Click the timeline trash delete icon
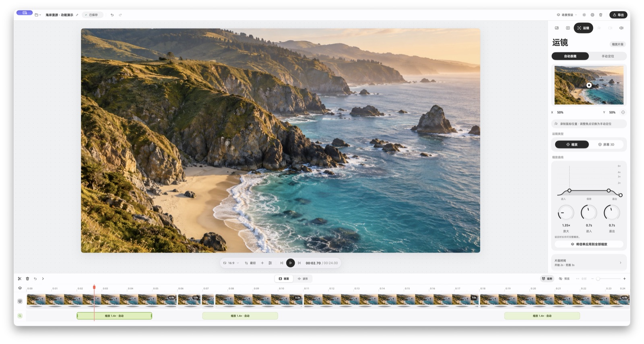This screenshot has height=344, width=644. (27, 278)
